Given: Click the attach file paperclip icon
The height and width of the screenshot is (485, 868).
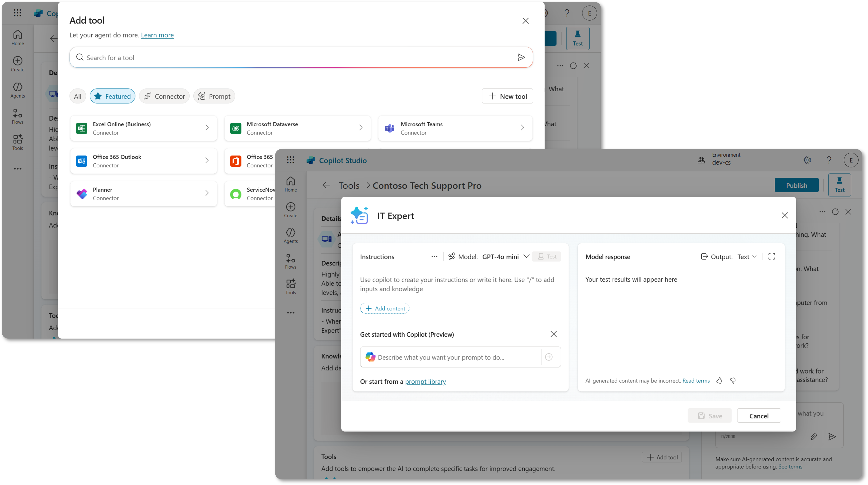Looking at the screenshot, I should (x=813, y=437).
